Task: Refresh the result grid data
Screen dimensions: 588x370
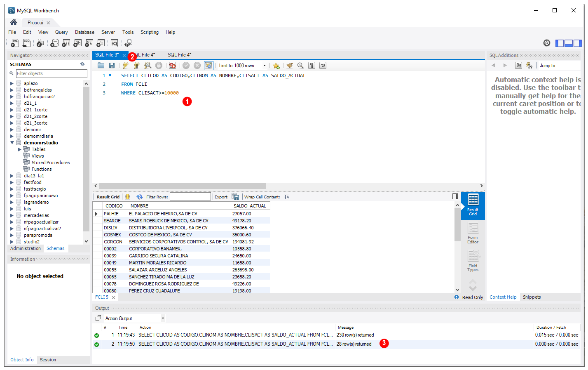Action: pos(140,197)
